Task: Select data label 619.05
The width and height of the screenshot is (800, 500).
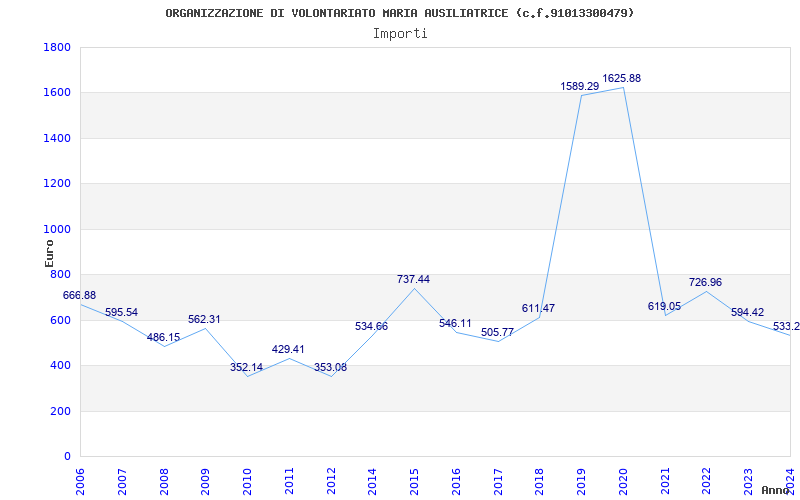Action: pyautogui.click(x=664, y=307)
